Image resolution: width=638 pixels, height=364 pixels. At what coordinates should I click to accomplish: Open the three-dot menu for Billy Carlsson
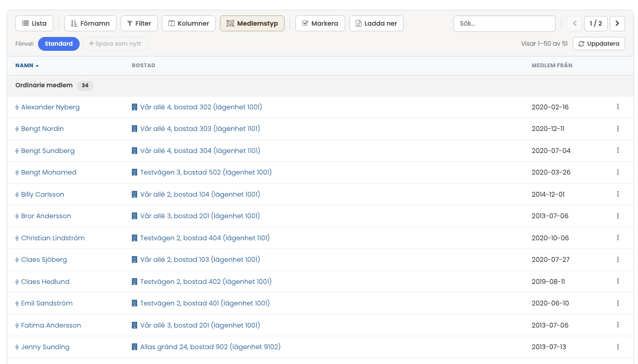click(618, 194)
